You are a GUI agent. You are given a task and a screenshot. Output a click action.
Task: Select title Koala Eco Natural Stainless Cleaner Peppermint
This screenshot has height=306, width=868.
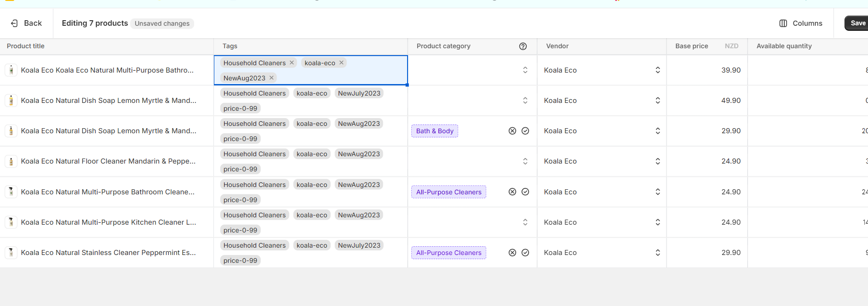[x=108, y=253]
